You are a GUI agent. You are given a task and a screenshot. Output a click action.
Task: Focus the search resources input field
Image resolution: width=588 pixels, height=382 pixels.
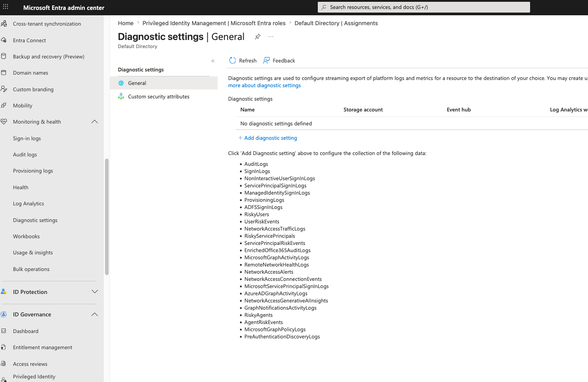pos(424,7)
